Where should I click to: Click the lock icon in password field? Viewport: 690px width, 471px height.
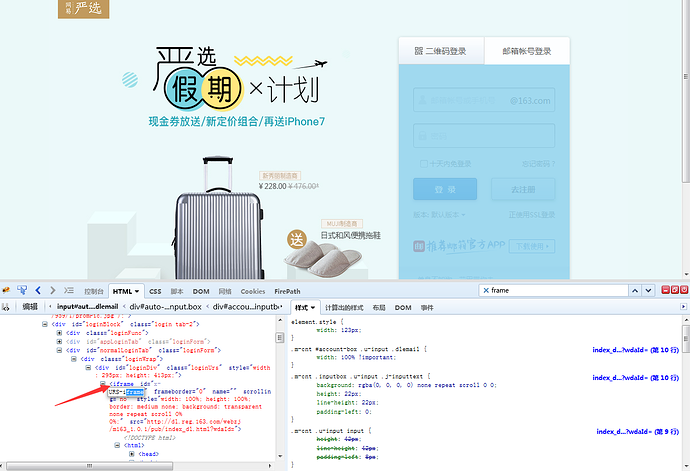pos(422,136)
